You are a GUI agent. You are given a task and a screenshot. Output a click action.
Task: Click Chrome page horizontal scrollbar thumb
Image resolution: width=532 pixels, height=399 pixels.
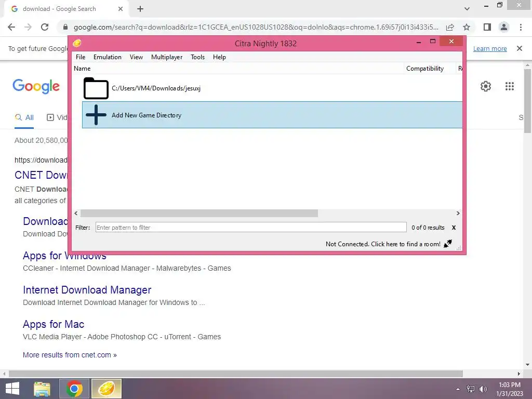click(236, 374)
